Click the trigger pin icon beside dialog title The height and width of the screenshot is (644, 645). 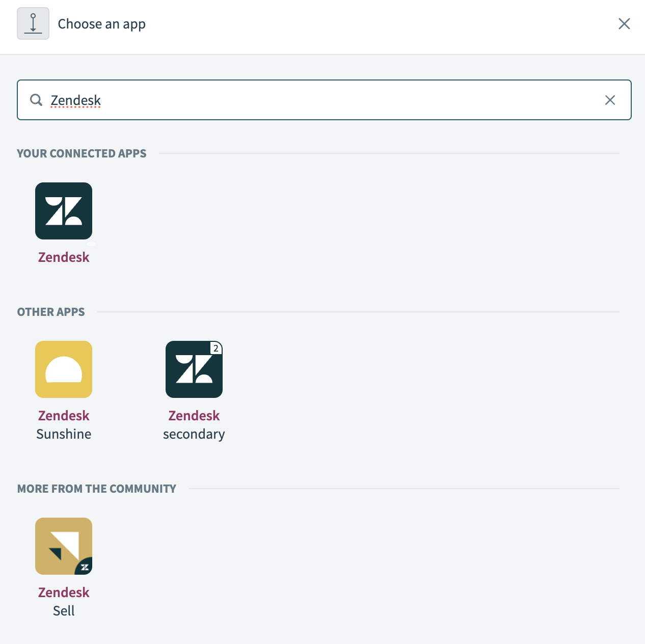coord(33,23)
